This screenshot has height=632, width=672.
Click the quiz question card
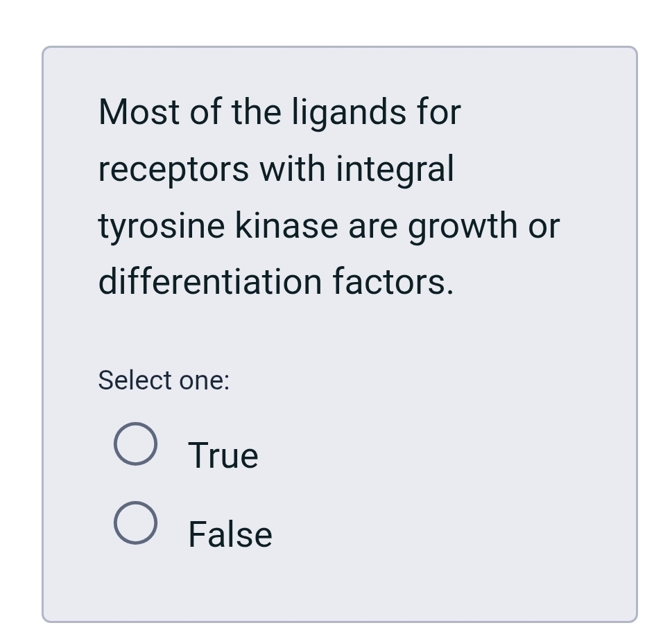pos(339,333)
